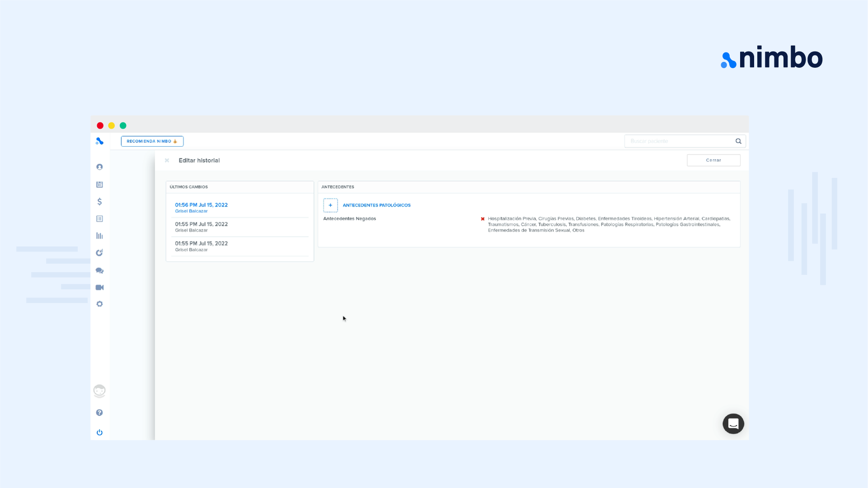Remove Antecedentes Negados with red X

click(483, 219)
